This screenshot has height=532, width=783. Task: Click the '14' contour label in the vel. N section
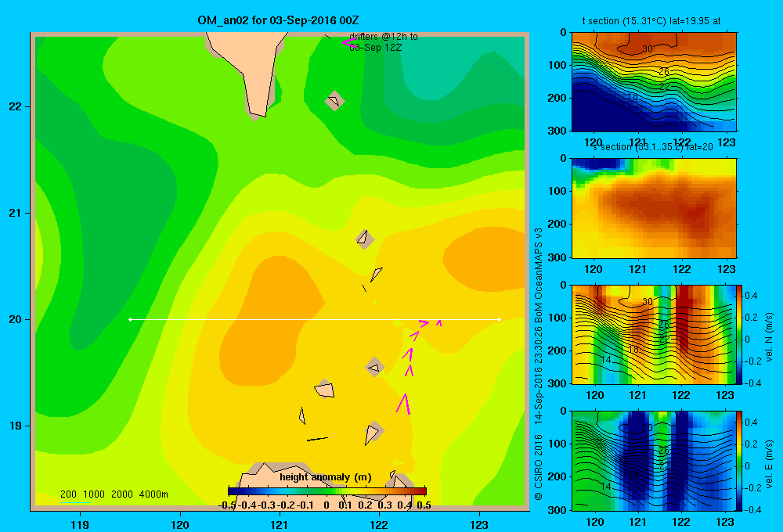[606, 360]
